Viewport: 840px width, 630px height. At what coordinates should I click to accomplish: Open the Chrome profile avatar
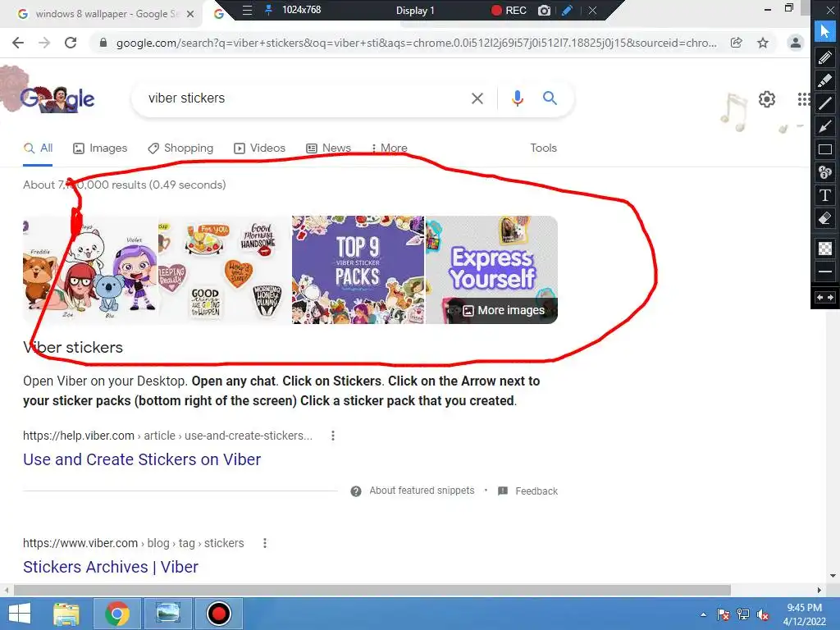click(x=796, y=43)
